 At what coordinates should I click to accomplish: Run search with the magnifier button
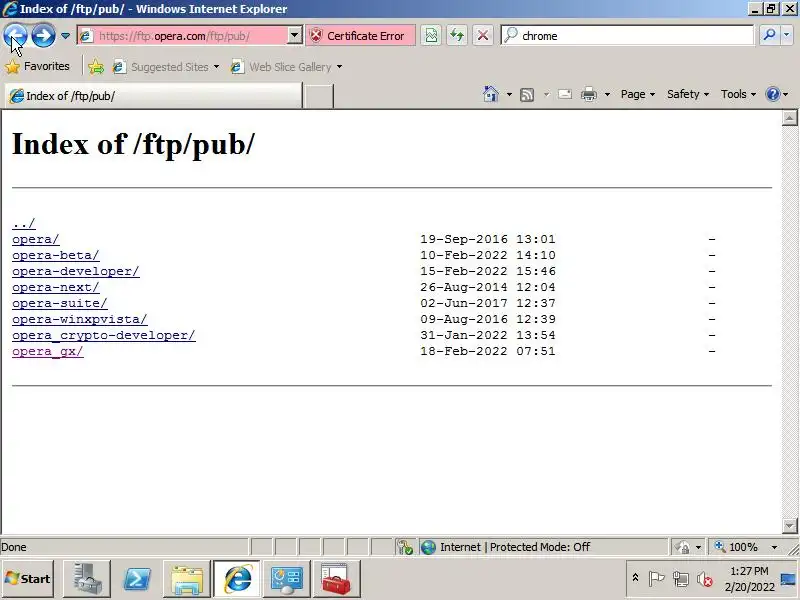coord(769,35)
